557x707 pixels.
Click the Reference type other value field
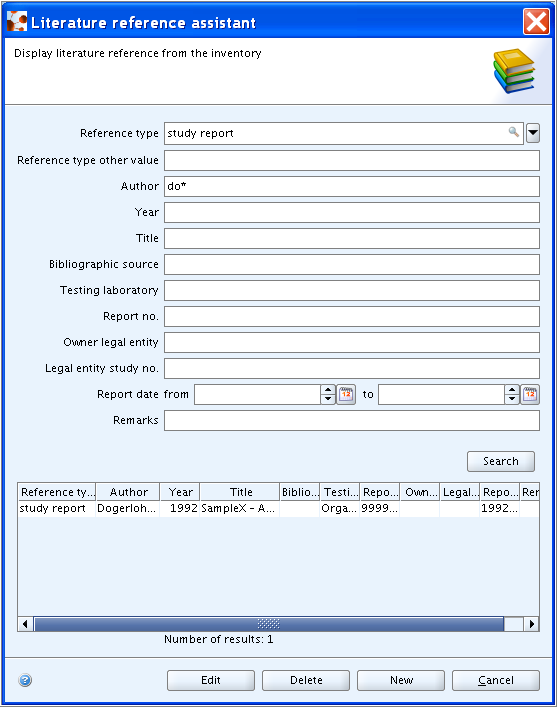[352, 160]
